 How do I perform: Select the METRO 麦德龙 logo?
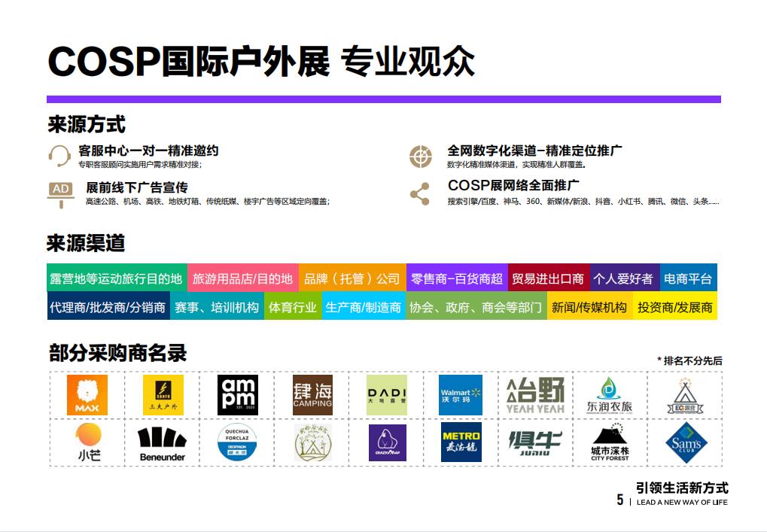pyautogui.click(x=461, y=442)
